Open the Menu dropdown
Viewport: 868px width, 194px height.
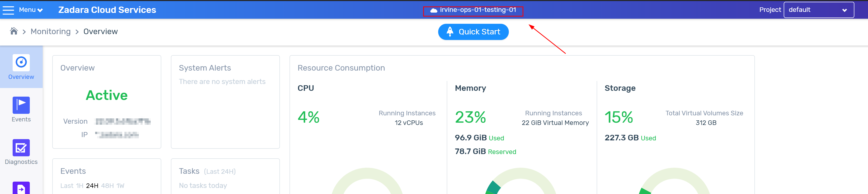click(x=31, y=10)
